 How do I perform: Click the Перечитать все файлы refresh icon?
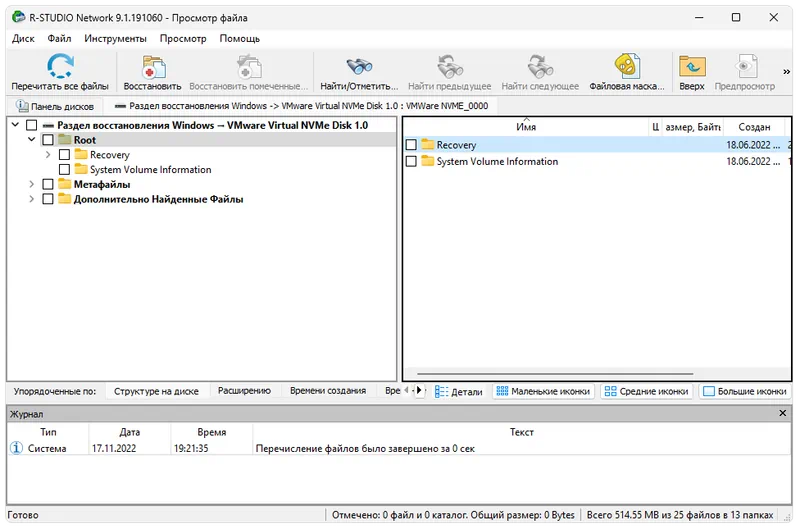point(60,66)
